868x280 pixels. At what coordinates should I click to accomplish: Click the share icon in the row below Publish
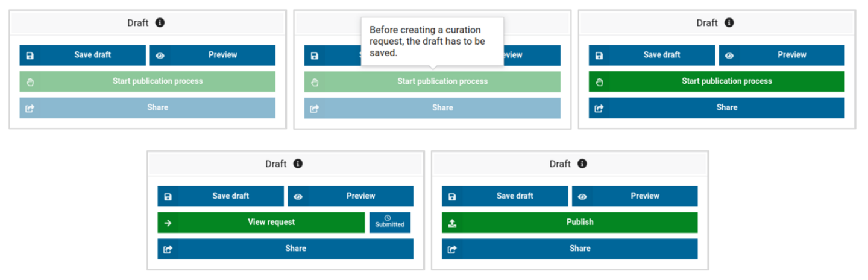click(x=453, y=249)
